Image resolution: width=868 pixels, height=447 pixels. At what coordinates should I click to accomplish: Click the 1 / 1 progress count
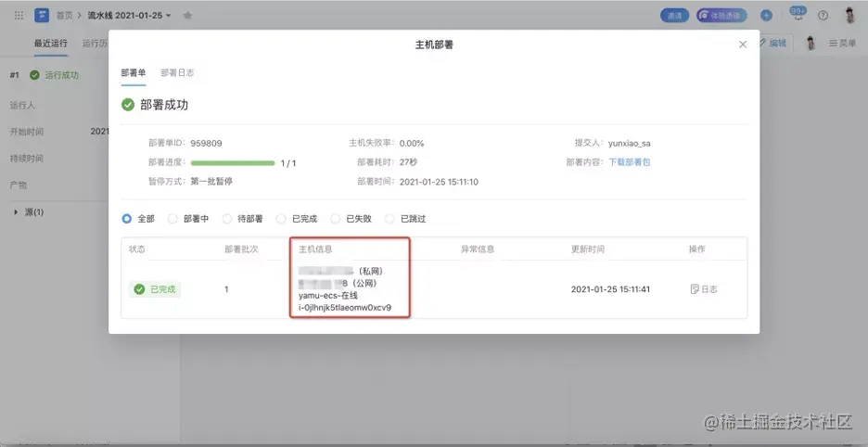[288, 163]
